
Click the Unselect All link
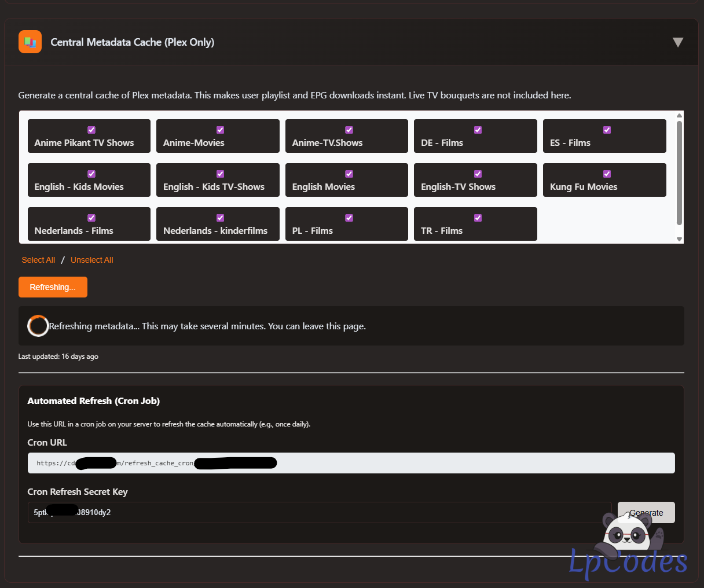tap(91, 260)
